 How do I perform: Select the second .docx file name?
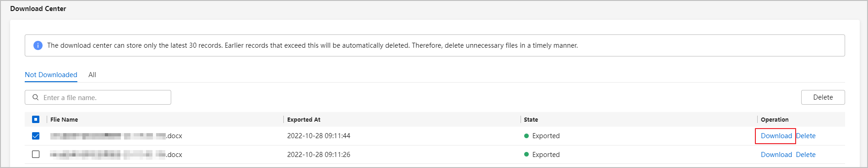pyautogui.click(x=116, y=155)
